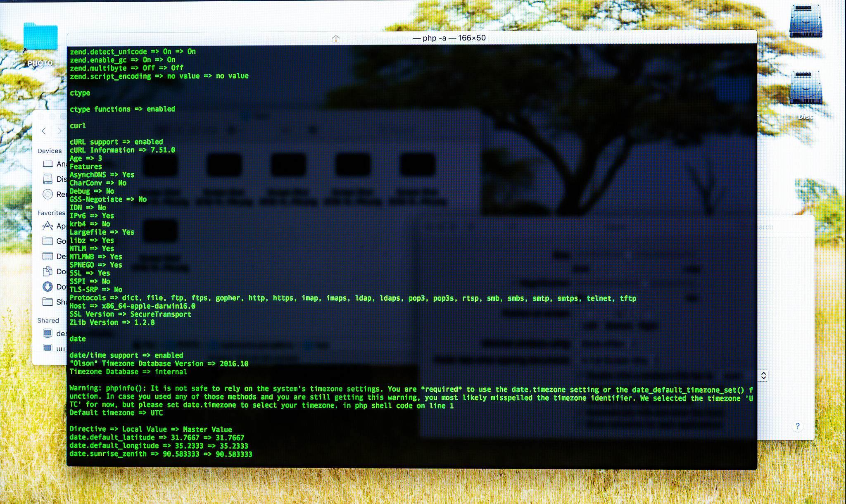This screenshot has width=846, height=504.
Task: Select the Disc drive icon on desktop
Action: [806, 88]
